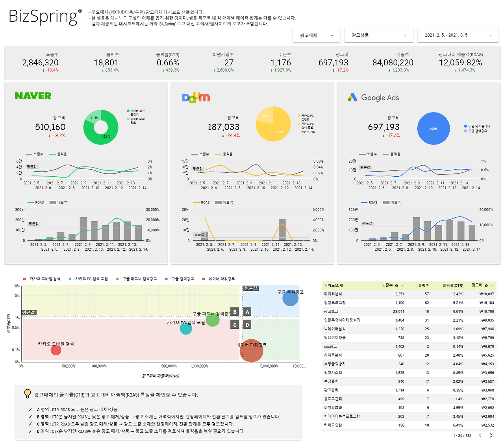Click the quadrant C label box
This screenshot has height=444, width=504.
235,325
